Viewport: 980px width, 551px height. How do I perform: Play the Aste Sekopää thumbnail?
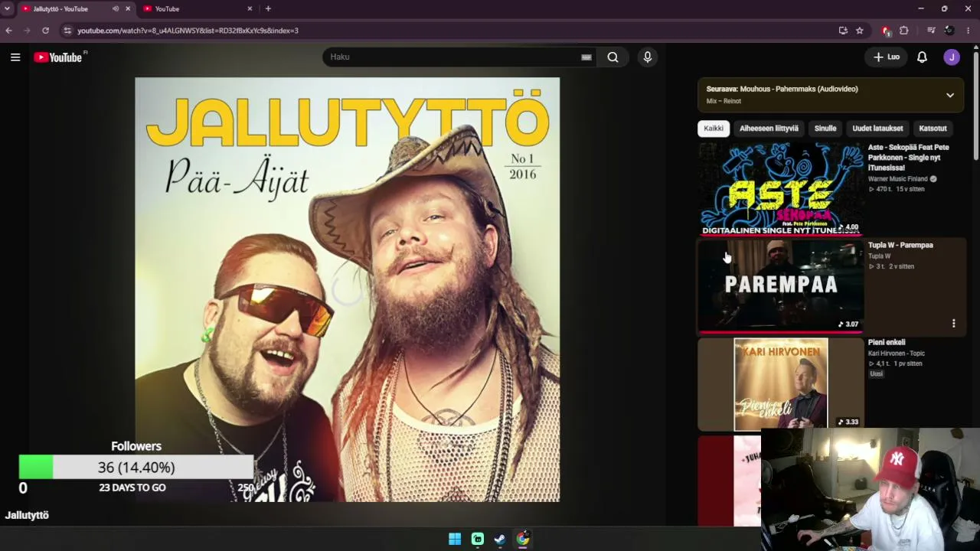pos(781,189)
